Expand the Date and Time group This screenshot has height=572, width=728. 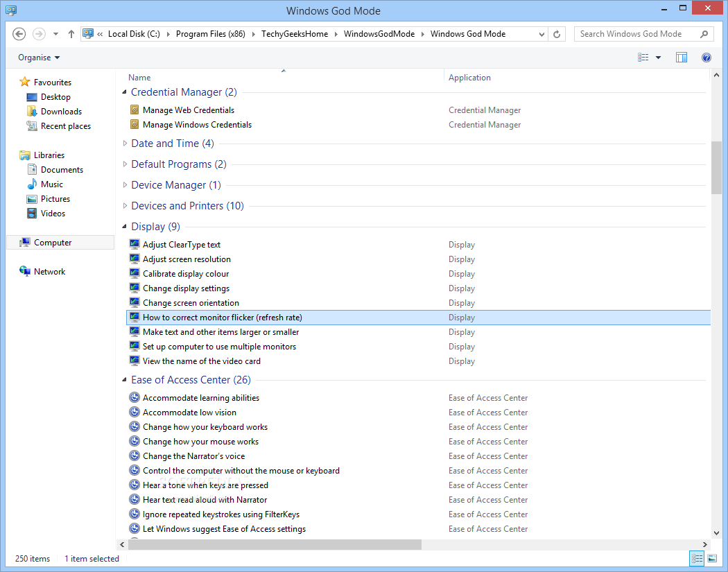pyautogui.click(x=125, y=144)
